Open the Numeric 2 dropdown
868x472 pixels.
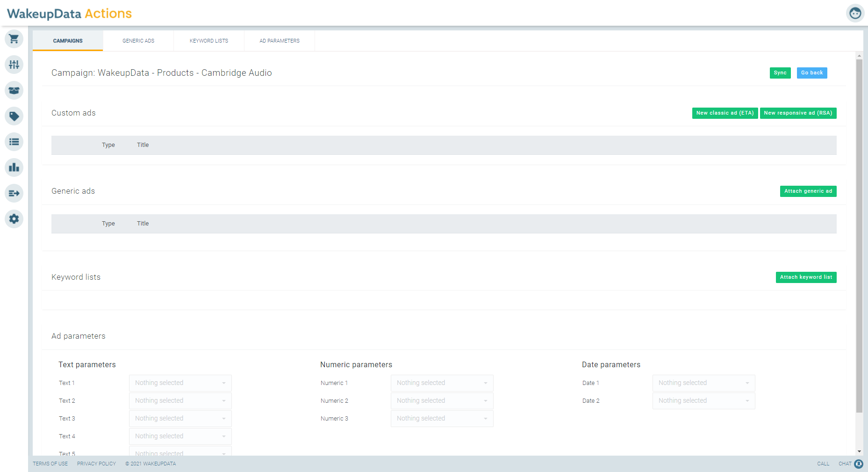pos(442,401)
